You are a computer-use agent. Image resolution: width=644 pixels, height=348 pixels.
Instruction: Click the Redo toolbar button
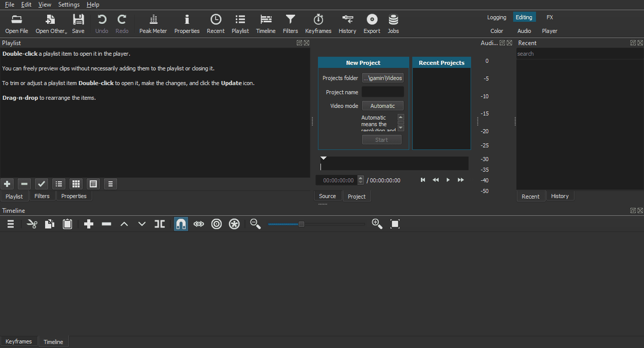122,24
